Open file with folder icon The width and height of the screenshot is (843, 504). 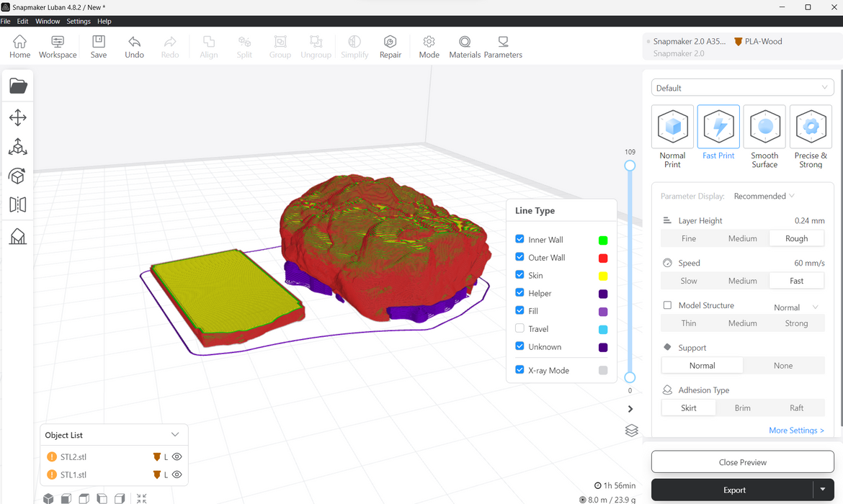pos(18,86)
